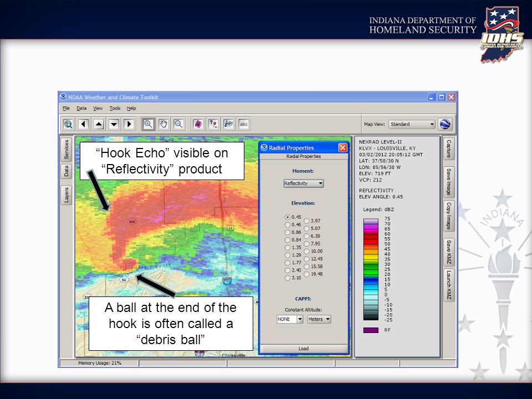Open the Data menu
The image size is (532, 399).
coord(81,108)
